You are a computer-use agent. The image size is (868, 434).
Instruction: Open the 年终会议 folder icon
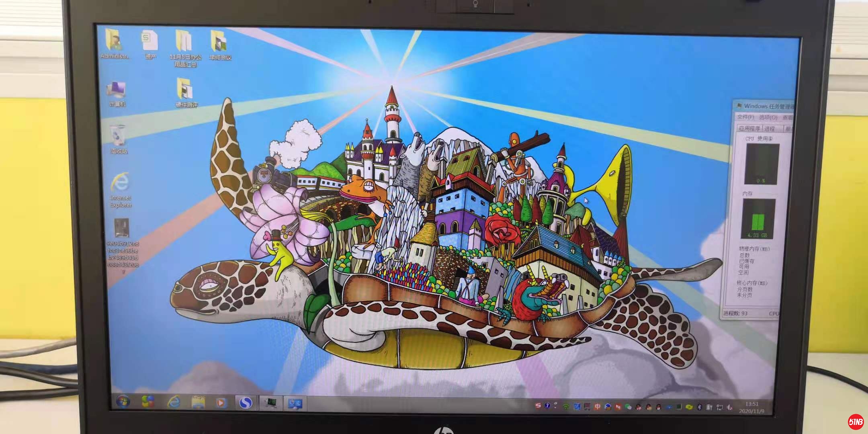pos(220,45)
